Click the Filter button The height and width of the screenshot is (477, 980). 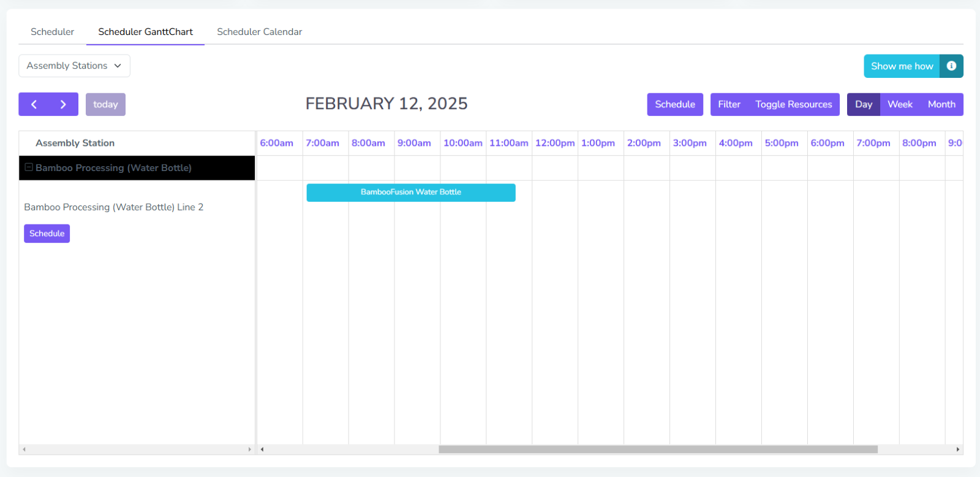pyautogui.click(x=729, y=104)
